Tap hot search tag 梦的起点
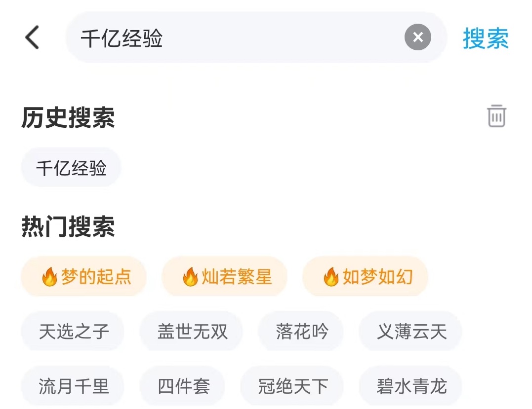The image size is (532, 409). tap(84, 277)
